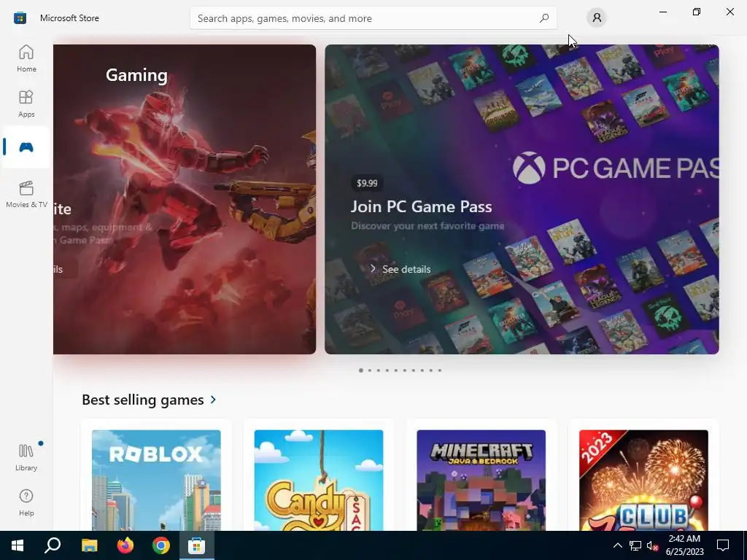Open network status tray icon
This screenshot has width=747, height=560.
(x=635, y=545)
